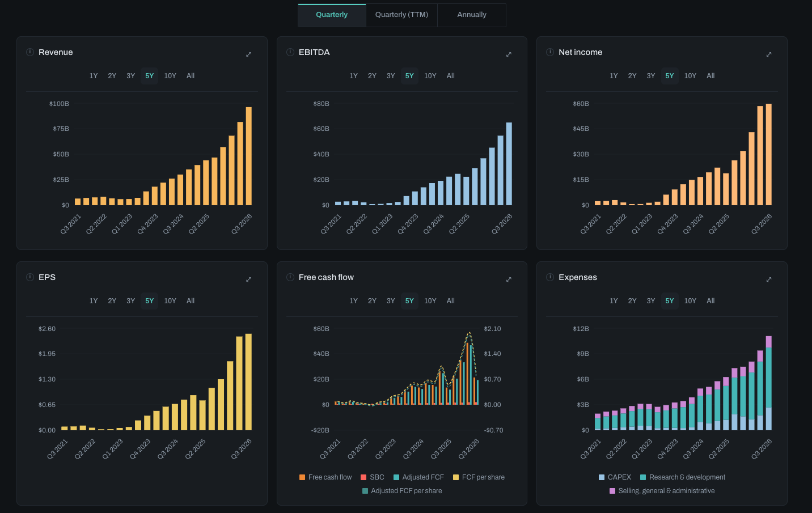Switch to the Annually tab
This screenshot has width=812, height=513.
[x=472, y=15]
